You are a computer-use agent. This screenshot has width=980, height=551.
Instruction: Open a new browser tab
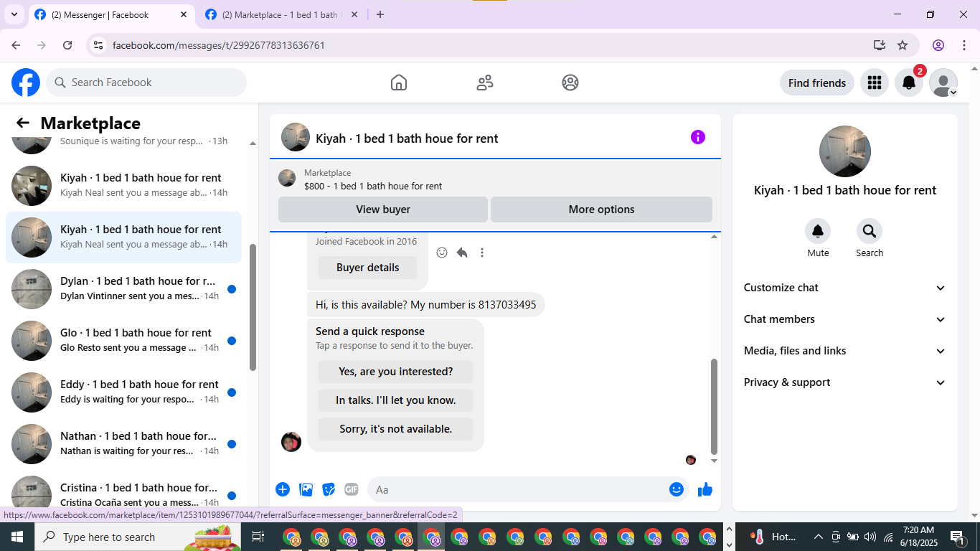380,14
